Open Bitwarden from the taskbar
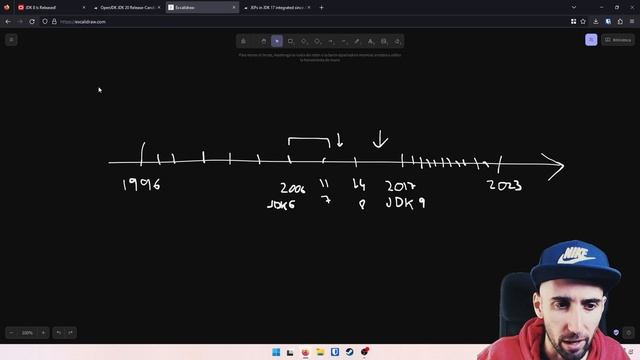Viewport: 640px width, 360px height. [x=335, y=352]
